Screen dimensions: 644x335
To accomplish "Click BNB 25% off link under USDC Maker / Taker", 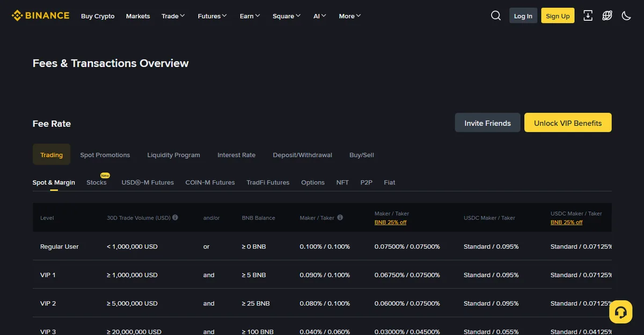I will click(567, 222).
